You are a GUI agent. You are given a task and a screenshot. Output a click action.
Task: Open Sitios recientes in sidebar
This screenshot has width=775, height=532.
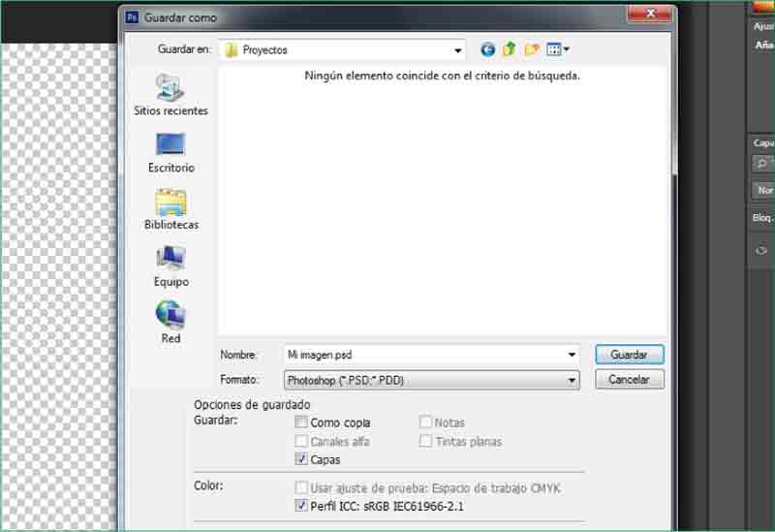click(170, 95)
